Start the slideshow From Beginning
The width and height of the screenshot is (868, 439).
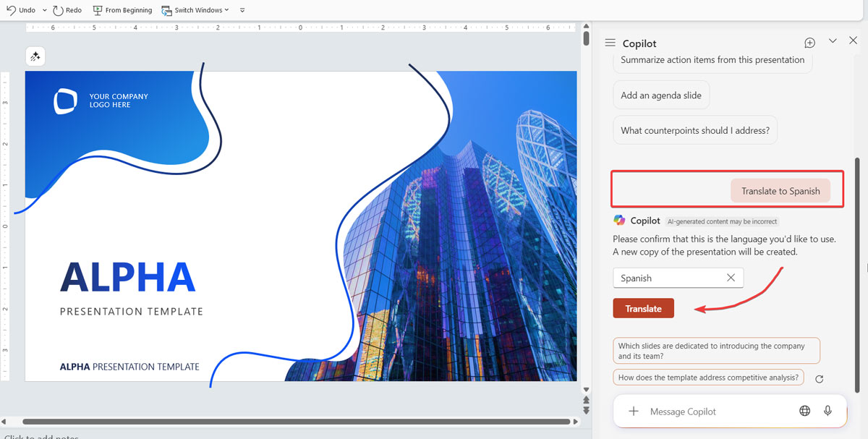click(122, 10)
